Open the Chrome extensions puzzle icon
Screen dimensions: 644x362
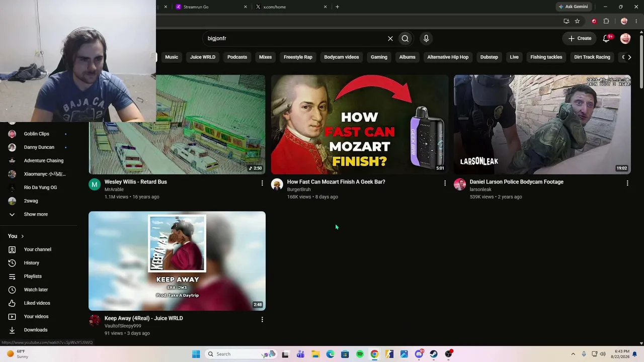click(606, 21)
